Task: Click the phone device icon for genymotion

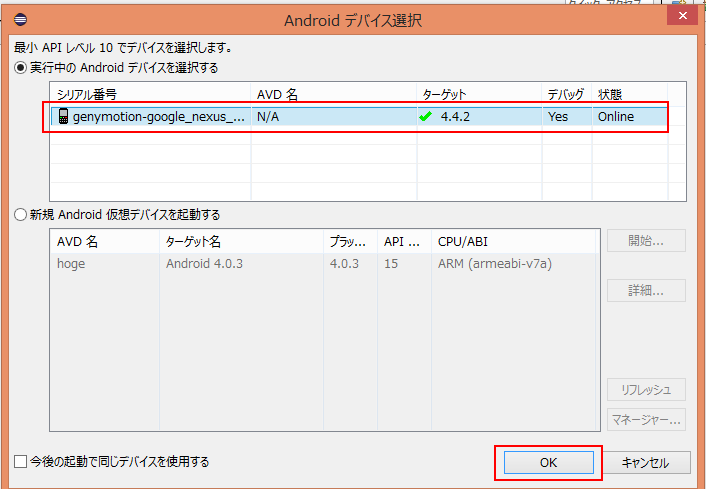Action: [x=63, y=117]
